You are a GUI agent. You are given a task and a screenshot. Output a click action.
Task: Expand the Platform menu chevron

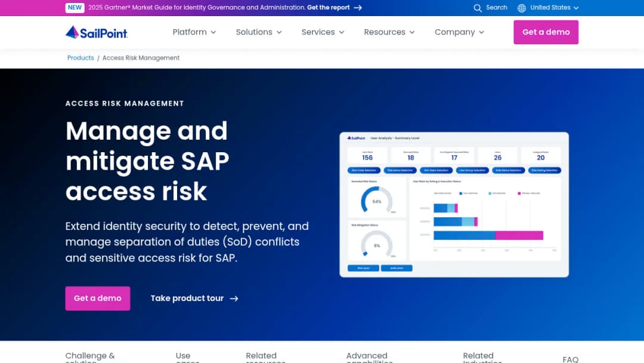[x=213, y=32]
